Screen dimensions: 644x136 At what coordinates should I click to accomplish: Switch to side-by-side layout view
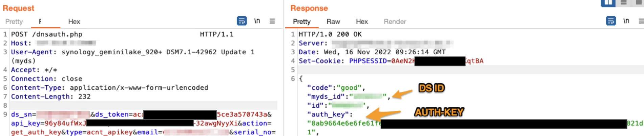(x=608, y=3)
